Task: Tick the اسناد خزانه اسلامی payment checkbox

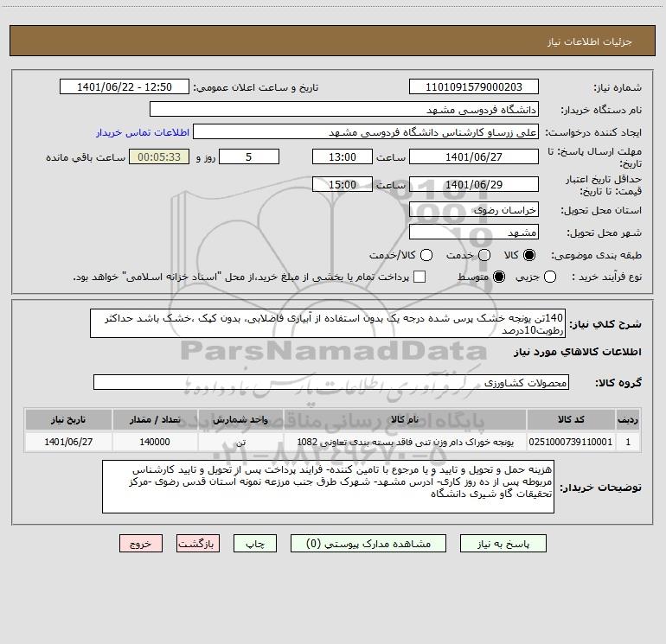Action: [x=419, y=277]
